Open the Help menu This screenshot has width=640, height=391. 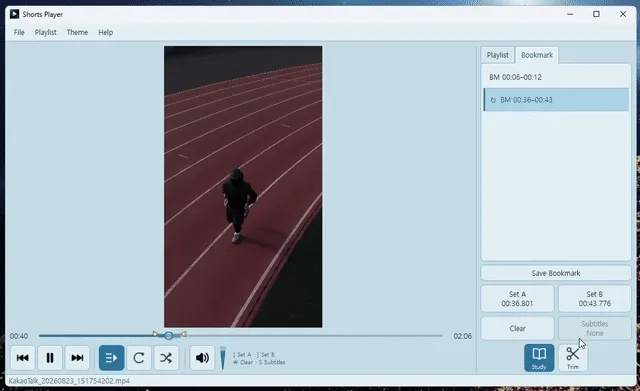point(105,32)
